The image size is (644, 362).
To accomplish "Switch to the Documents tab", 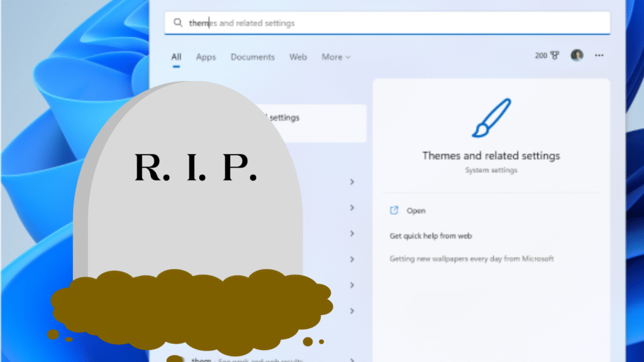I will coord(252,57).
